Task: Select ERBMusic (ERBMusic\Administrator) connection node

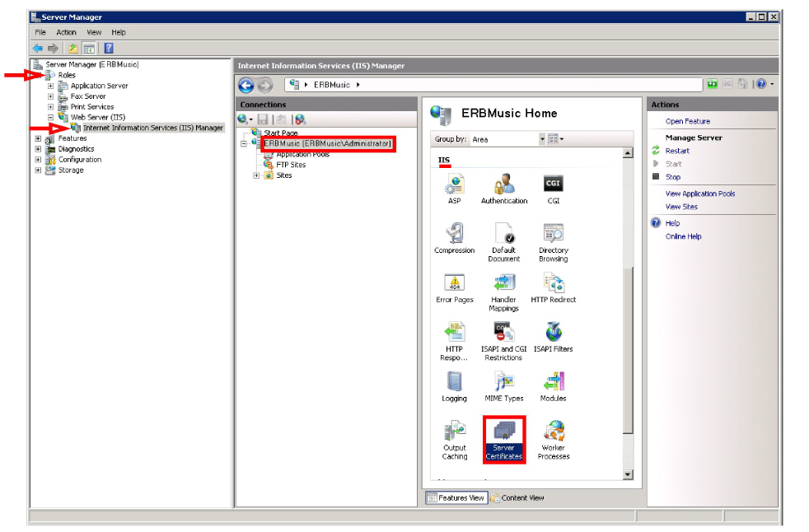Action: tap(329, 143)
